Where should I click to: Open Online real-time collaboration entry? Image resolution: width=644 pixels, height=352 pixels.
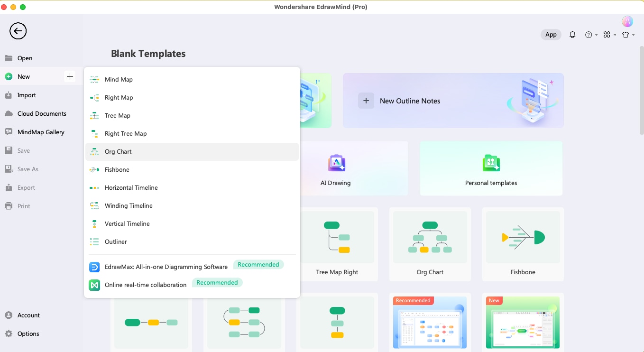[x=192, y=285]
